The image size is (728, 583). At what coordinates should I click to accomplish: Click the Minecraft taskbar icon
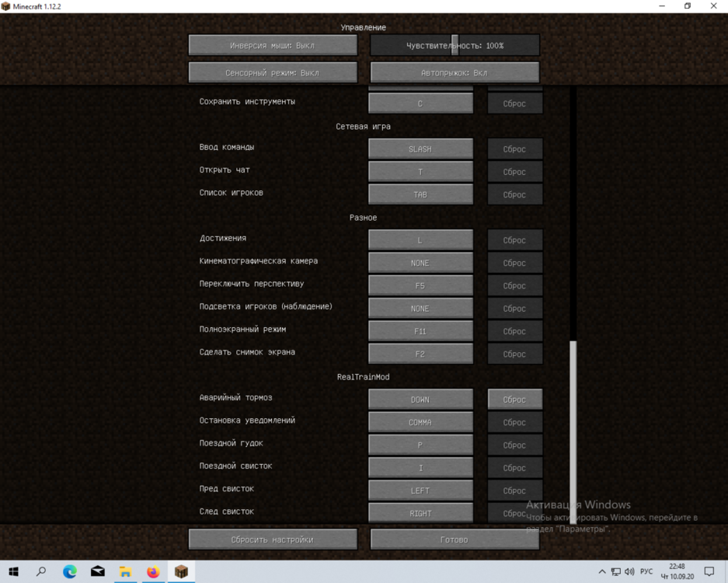181,571
